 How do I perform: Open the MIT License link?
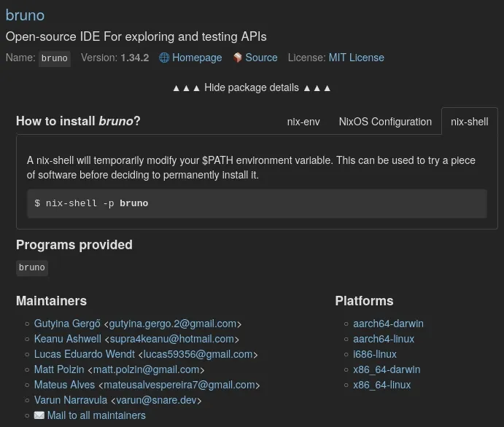click(x=356, y=58)
